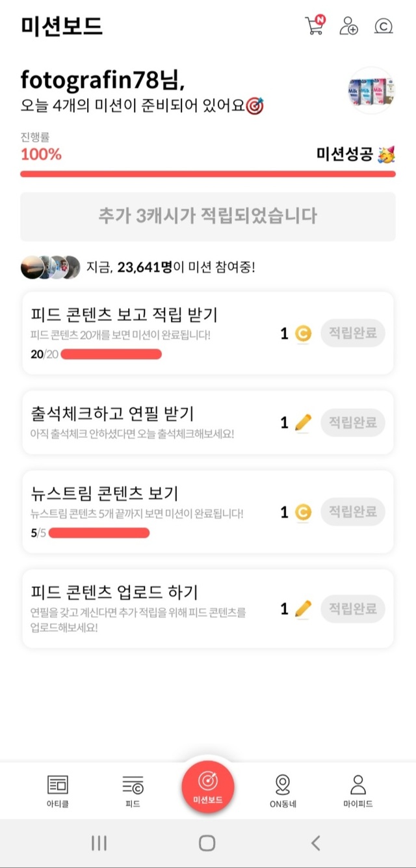Tap the pencil icon on 피드 콘텐츠 업로드 하기
416x868 pixels.
point(303,609)
